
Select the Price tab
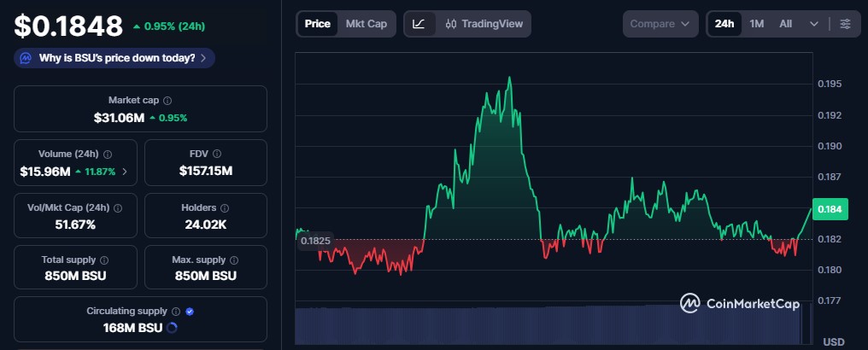tap(317, 24)
